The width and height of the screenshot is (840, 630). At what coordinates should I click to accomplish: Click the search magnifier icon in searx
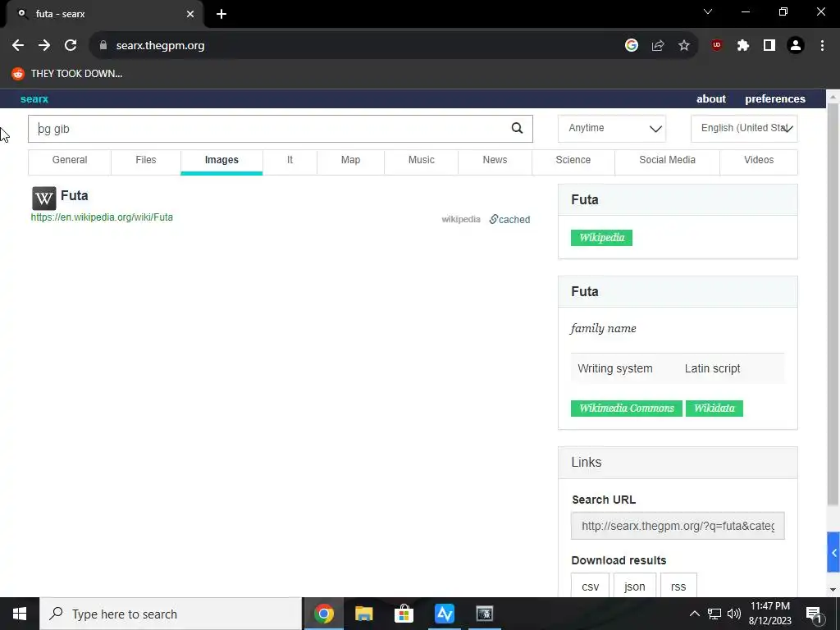pos(517,128)
